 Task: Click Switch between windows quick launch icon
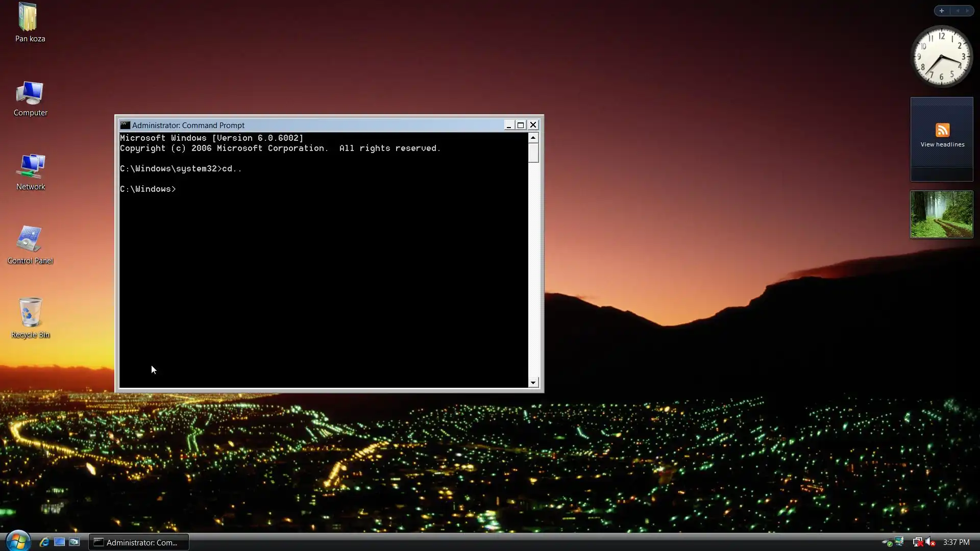click(x=75, y=542)
